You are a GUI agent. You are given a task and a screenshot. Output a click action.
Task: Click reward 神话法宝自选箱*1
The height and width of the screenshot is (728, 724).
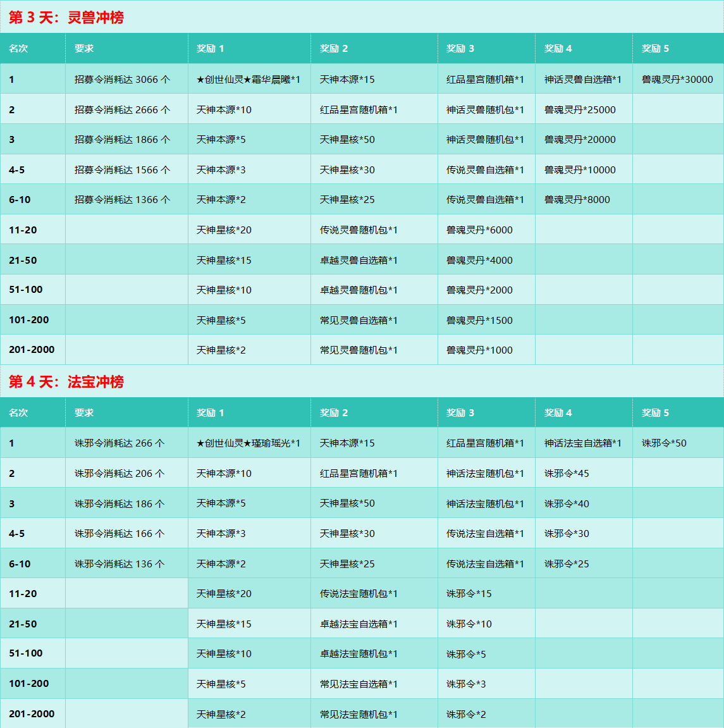(x=583, y=443)
